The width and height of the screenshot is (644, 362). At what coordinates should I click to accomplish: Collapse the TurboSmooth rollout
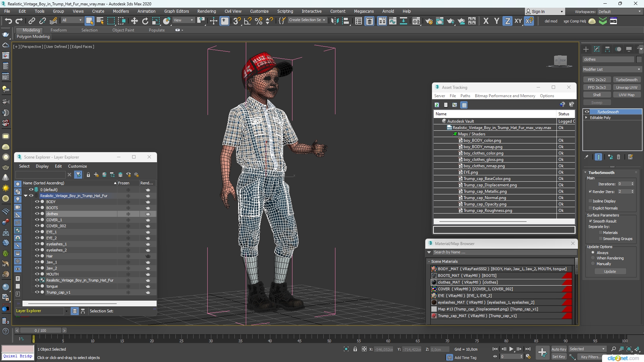coord(586,173)
